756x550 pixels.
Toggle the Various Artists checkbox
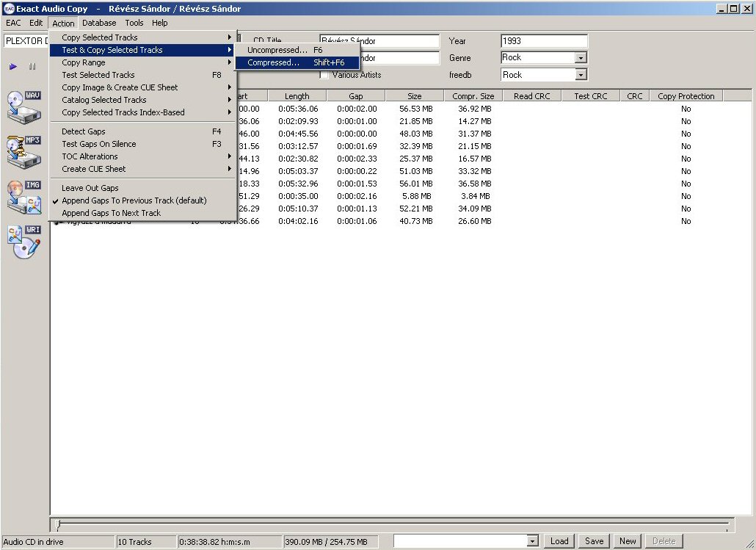324,75
